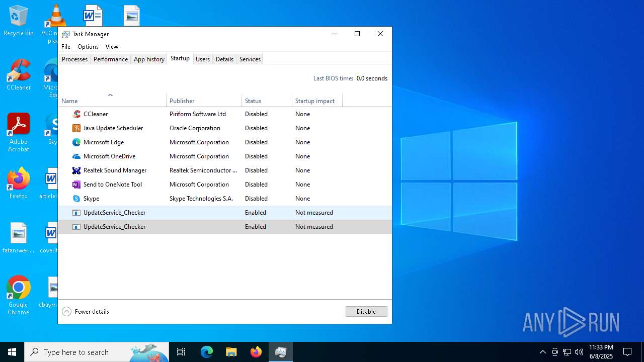Switch to the Processes tab

pyautogui.click(x=75, y=59)
